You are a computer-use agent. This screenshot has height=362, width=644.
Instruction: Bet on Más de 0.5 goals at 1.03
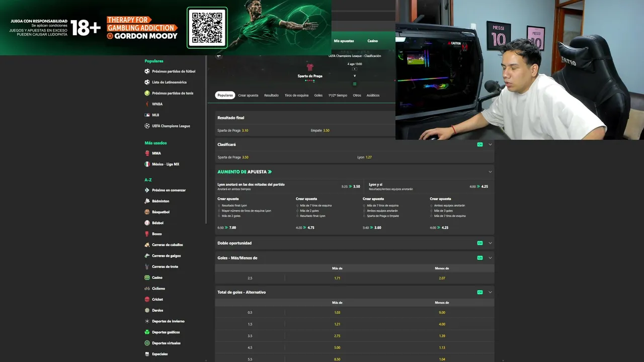pos(337,313)
